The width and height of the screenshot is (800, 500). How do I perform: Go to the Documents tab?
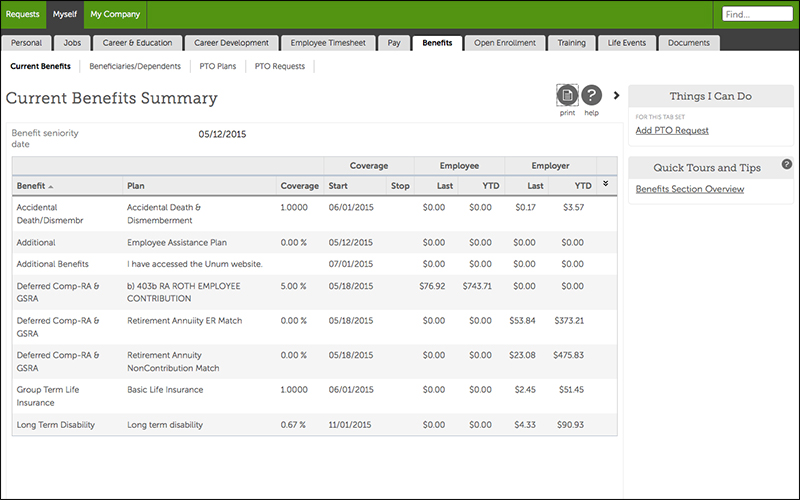[x=689, y=43]
